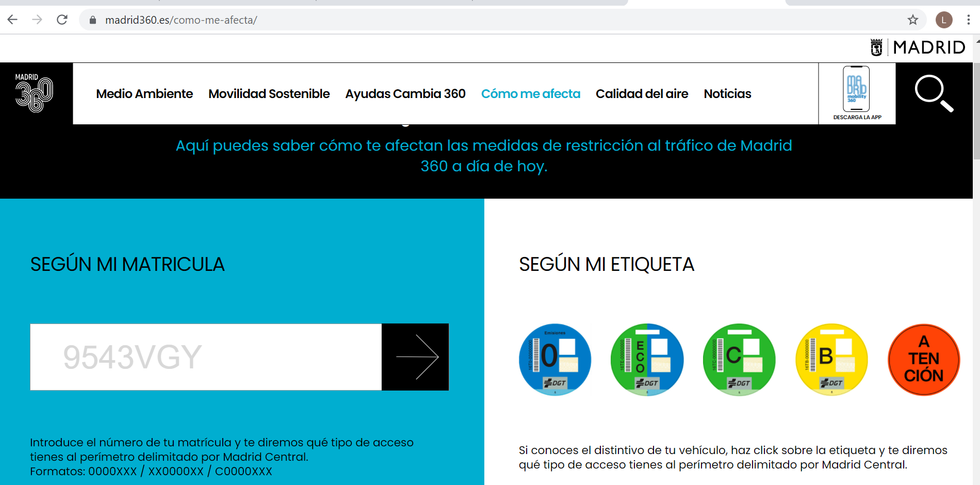Screen dimensions: 980x485
Task: Click the license plate input field
Action: [206, 357]
